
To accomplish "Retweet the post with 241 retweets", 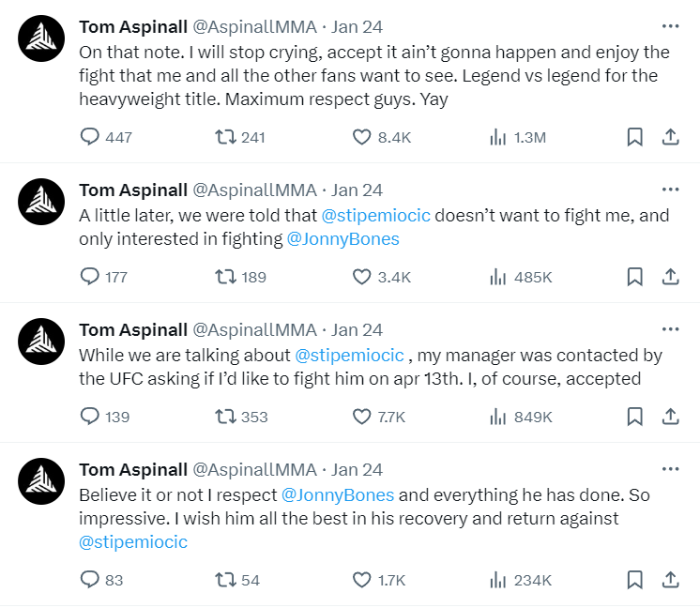I will (x=225, y=137).
